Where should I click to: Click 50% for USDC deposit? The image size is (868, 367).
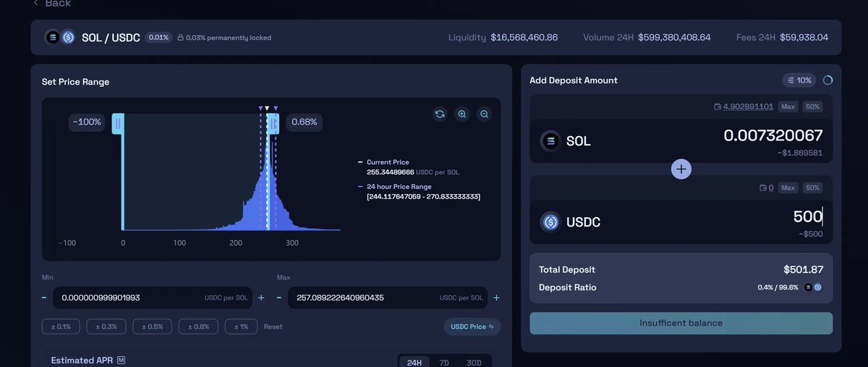[812, 187]
